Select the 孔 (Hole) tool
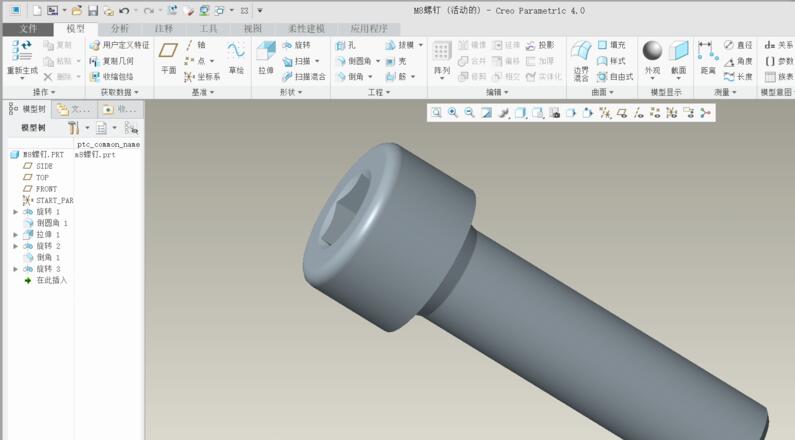795x440 pixels. pos(346,45)
